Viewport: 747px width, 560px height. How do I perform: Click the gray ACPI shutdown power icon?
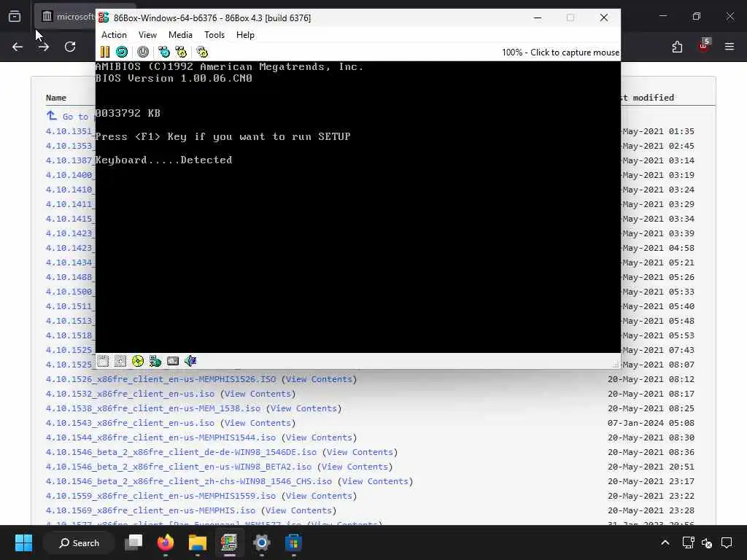tap(143, 52)
